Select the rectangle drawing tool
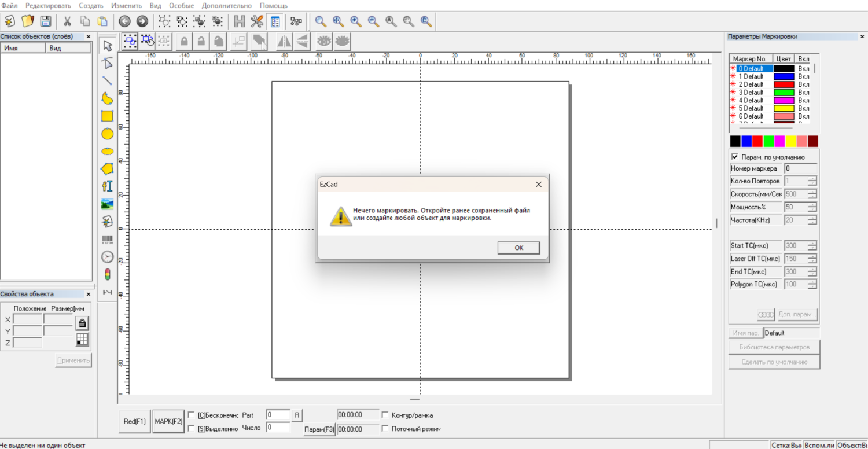This screenshot has width=868, height=449. coord(107,116)
